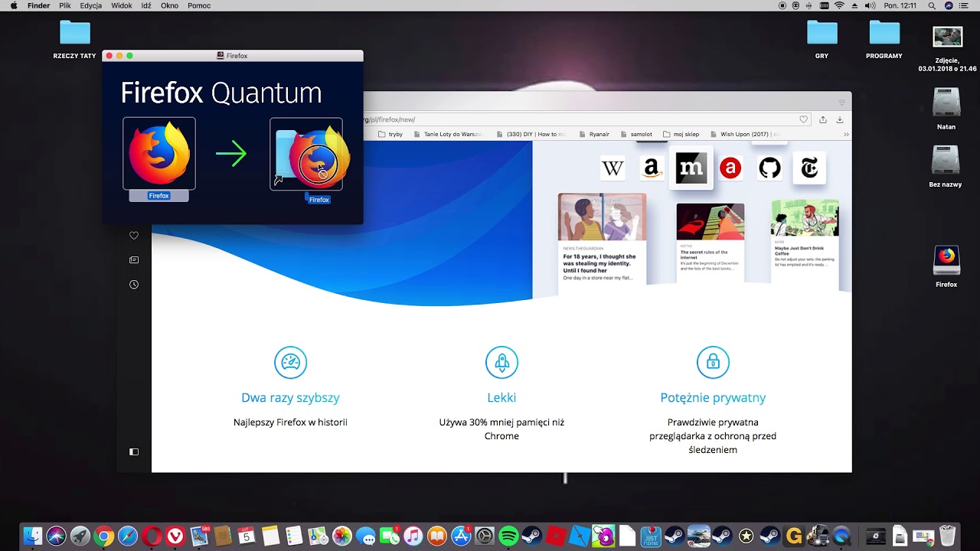Select the Natan drive on the desktop
This screenshot has height=551, width=980.
tap(946, 109)
